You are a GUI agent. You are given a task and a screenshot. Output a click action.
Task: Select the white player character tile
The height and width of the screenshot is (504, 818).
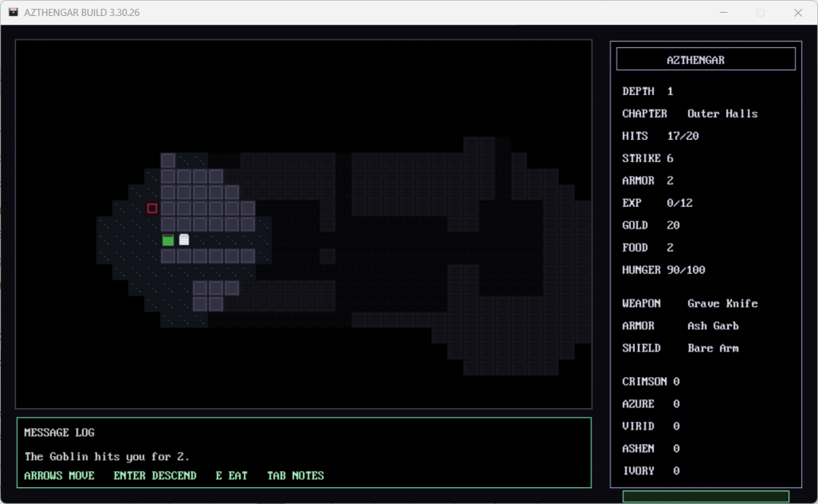184,240
